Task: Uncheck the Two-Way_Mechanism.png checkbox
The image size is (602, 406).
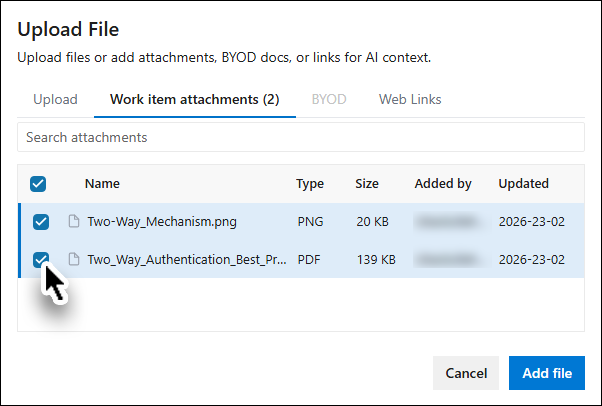Action: [41, 222]
